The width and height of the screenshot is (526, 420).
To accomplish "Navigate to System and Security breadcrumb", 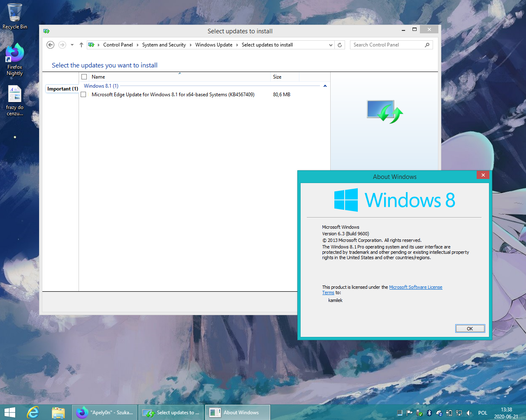I will pos(164,45).
